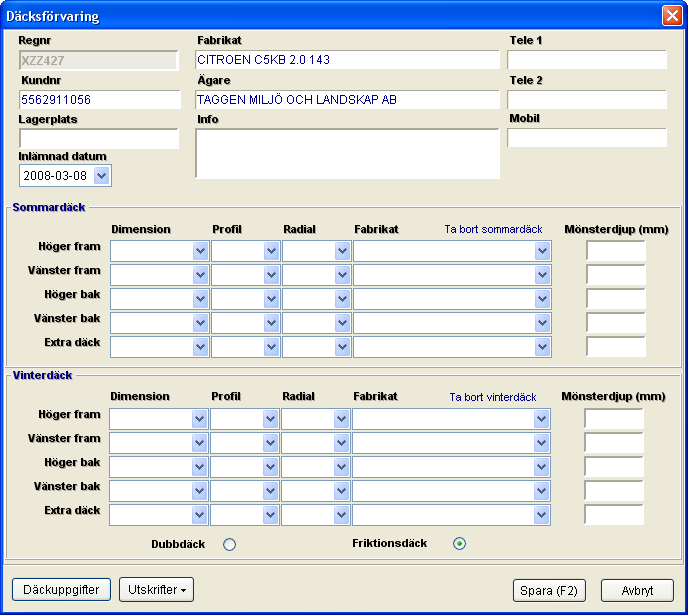688x615 pixels.
Task: Open Sommardäck Höger bak Profil dropdown
Action: [x=272, y=299]
